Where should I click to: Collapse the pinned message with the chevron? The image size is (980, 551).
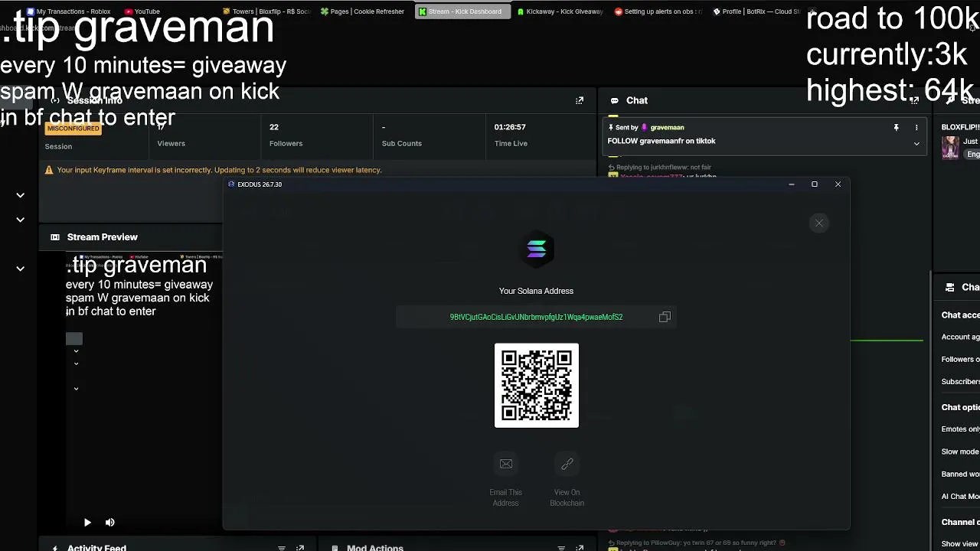tap(916, 143)
